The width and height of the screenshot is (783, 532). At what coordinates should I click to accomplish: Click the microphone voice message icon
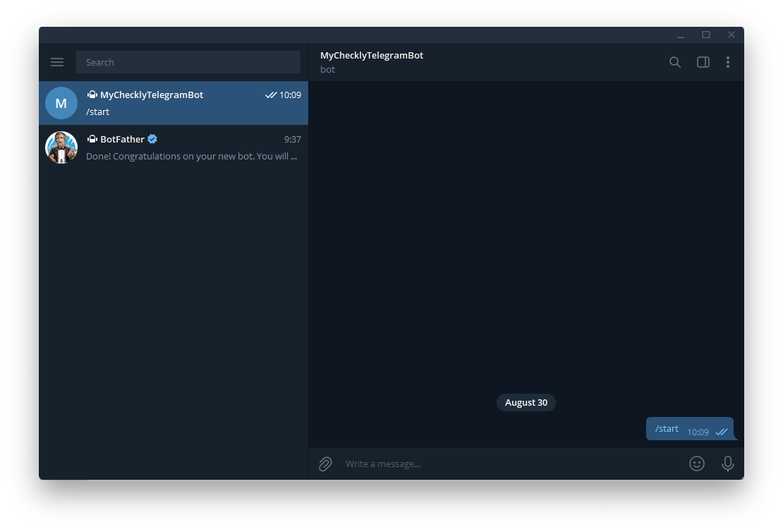coord(727,464)
